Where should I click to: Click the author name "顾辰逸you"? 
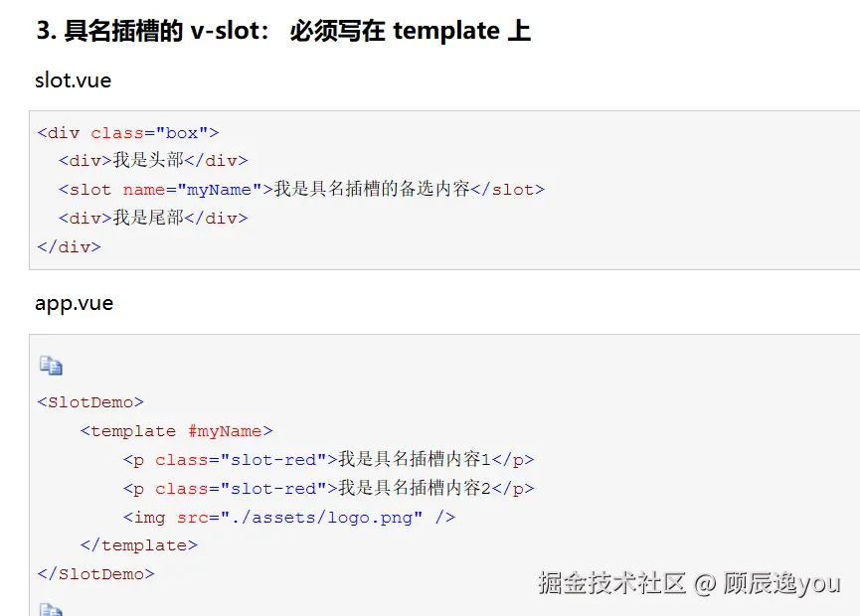pos(781,583)
